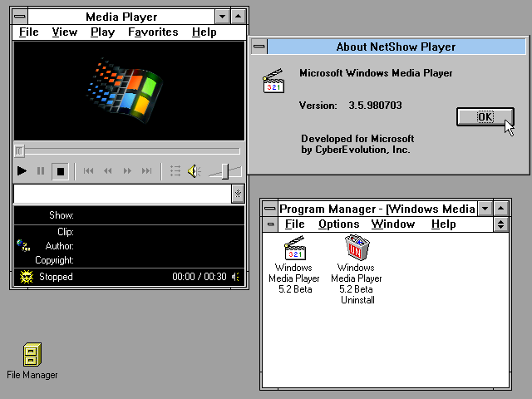The height and width of the screenshot is (399, 532).
Task: Click the seek bar track
Action: (x=131, y=151)
